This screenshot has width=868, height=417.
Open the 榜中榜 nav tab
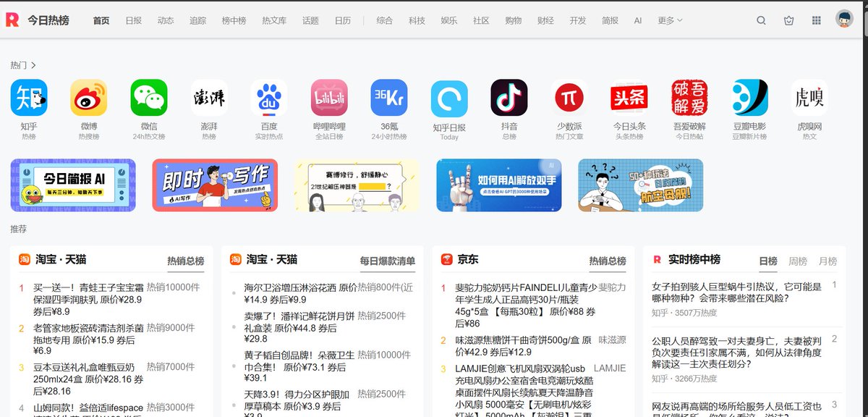234,20
